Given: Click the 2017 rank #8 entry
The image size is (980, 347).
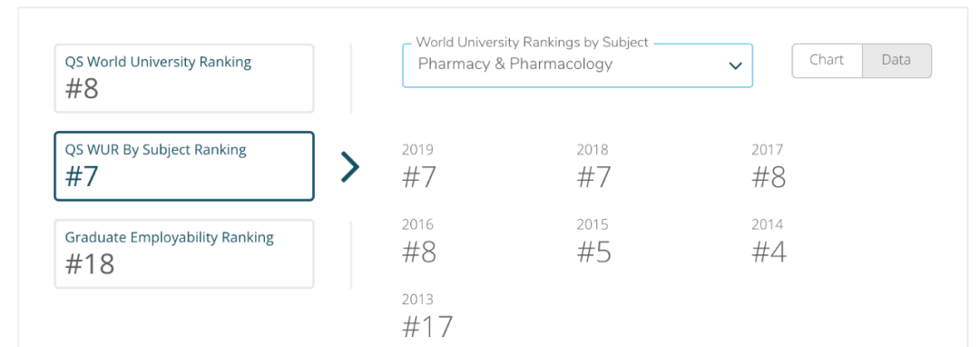Looking at the screenshot, I should pyautogui.click(x=769, y=167).
